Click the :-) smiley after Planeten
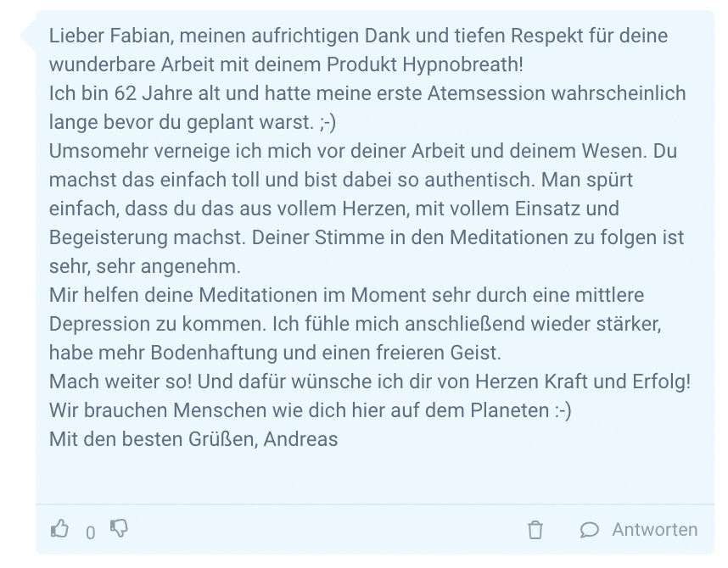The width and height of the screenshot is (728, 568). click(x=563, y=410)
